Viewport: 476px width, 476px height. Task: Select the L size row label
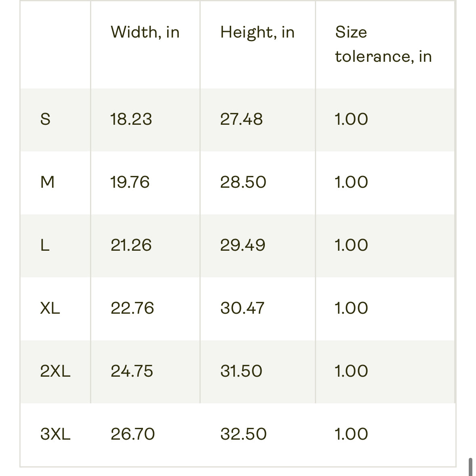pos(45,245)
